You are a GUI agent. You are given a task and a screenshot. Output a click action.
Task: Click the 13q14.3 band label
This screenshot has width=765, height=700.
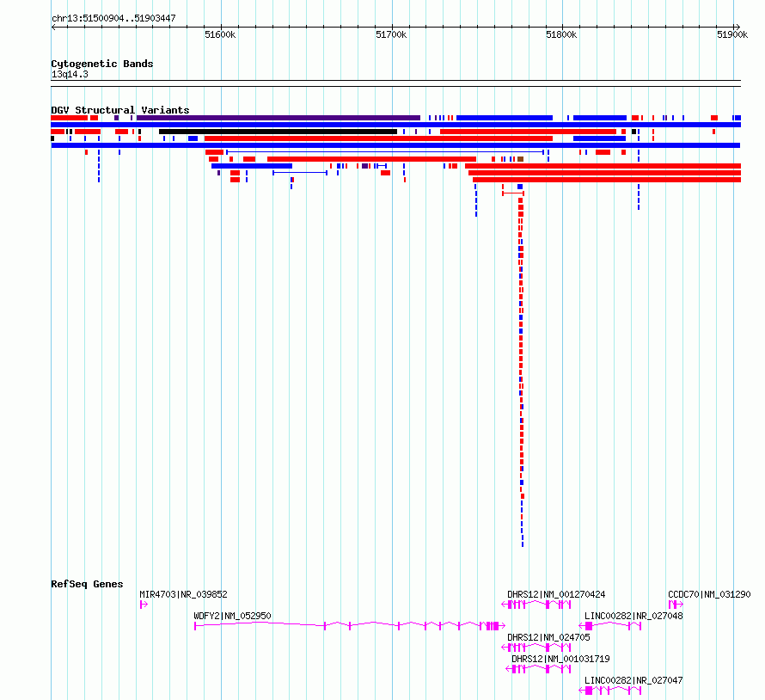[70, 74]
